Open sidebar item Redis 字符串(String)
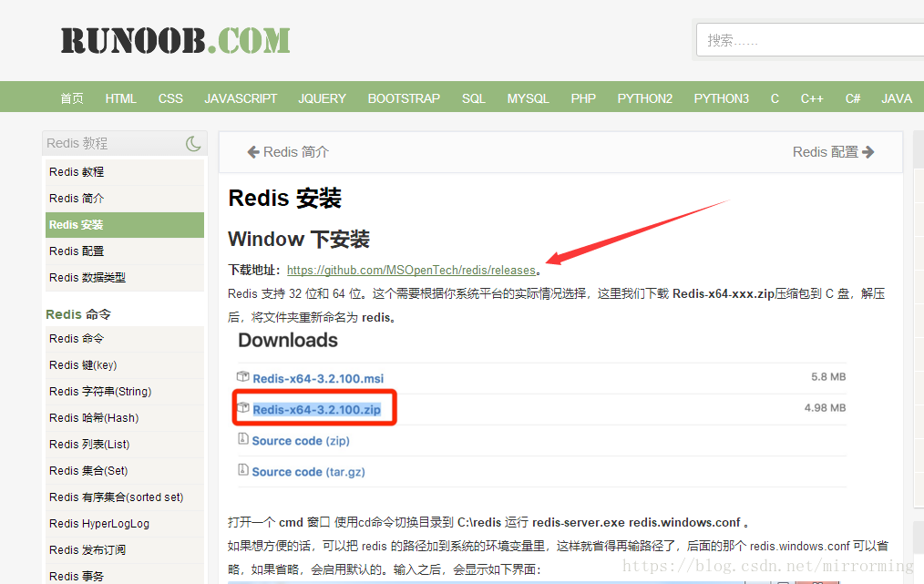This screenshot has height=584, width=924. (124, 391)
